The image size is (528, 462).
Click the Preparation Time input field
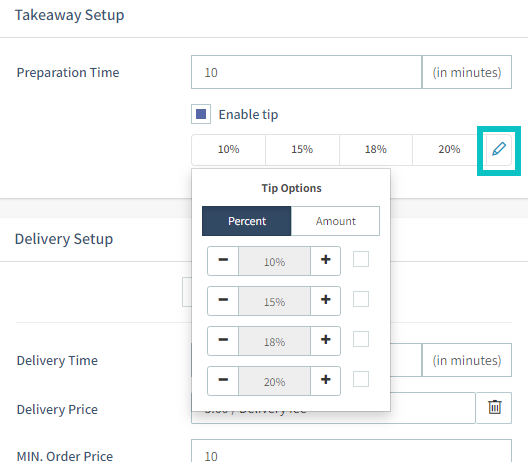click(x=306, y=72)
